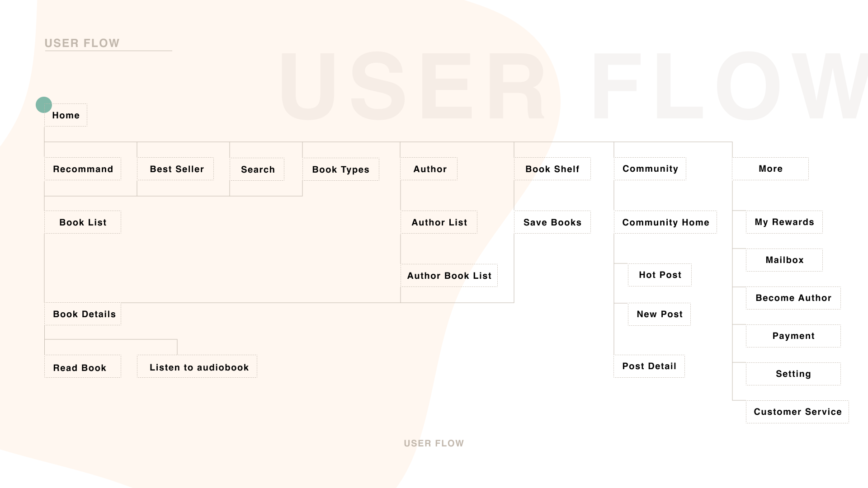Open the Save Books box
This screenshot has width=868, height=488.
[x=552, y=222]
